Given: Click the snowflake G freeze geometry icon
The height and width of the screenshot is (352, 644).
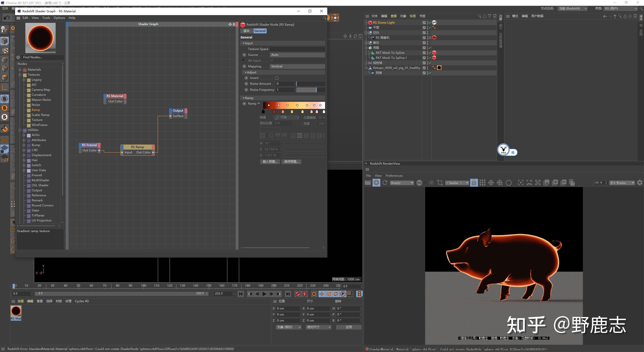Looking at the screenshot, I should (x=500, y=183).
